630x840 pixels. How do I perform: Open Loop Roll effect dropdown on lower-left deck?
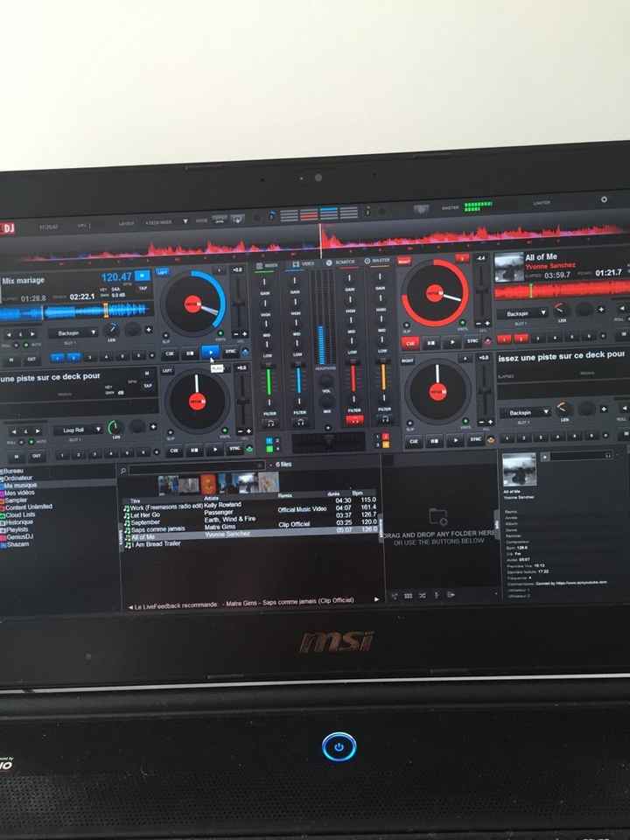tap(77, 430)
